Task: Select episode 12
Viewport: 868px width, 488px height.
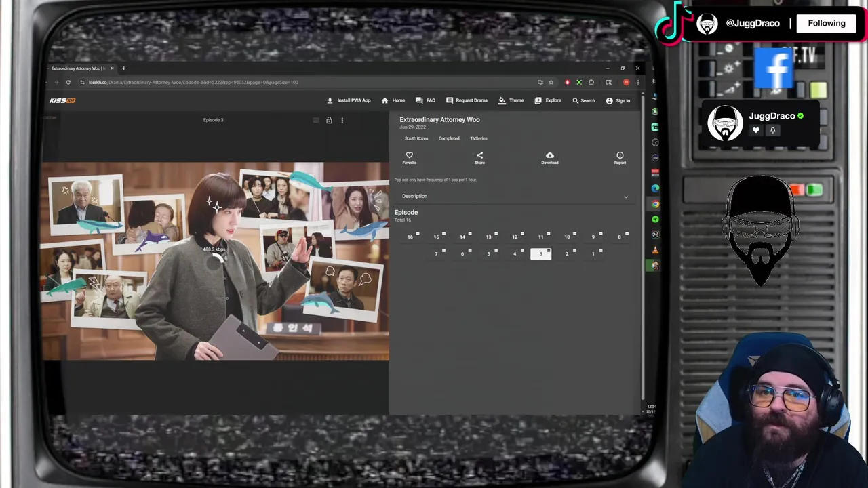Action: pyautogui.click(x=515, y=237)
